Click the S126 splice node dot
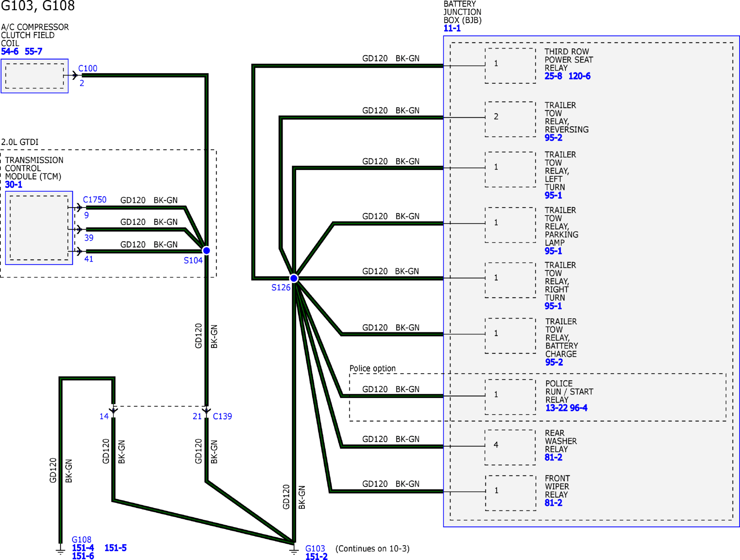The width and height of the screenshot is (740, 560). pyautogui.click(x=294, y=278)
